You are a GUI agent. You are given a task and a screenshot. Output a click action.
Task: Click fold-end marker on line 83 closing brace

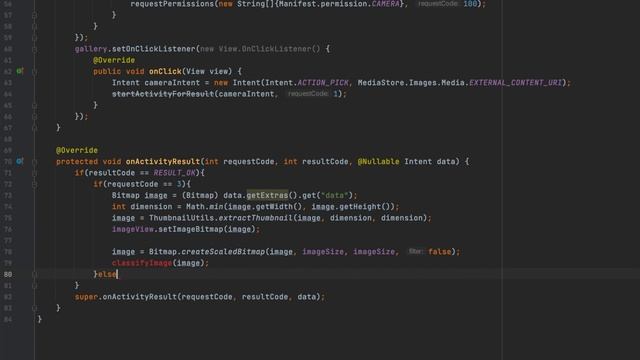[x=35, y=308]
